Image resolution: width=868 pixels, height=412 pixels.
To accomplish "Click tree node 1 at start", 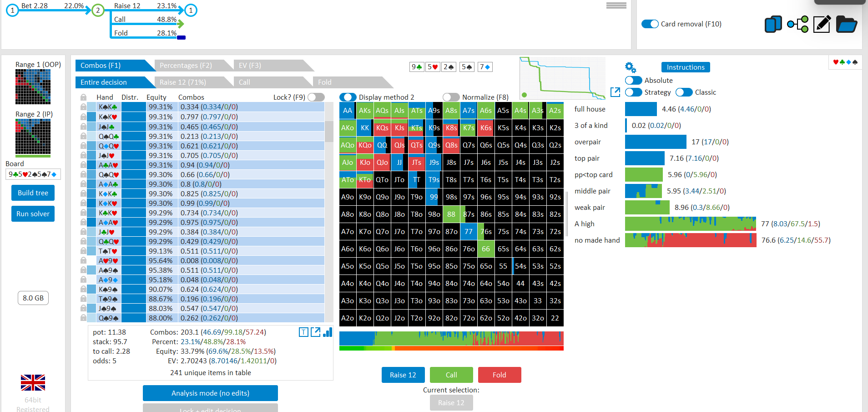I will tap(12, 10).
